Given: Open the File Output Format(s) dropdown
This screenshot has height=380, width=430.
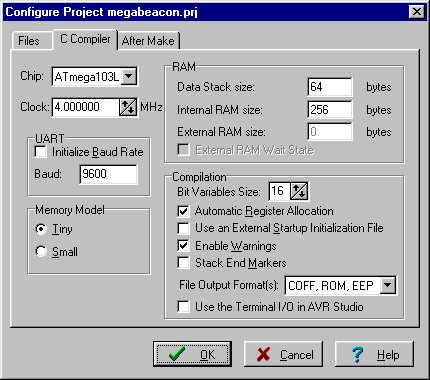Looking at the screenshot, I should coord(388,285).
